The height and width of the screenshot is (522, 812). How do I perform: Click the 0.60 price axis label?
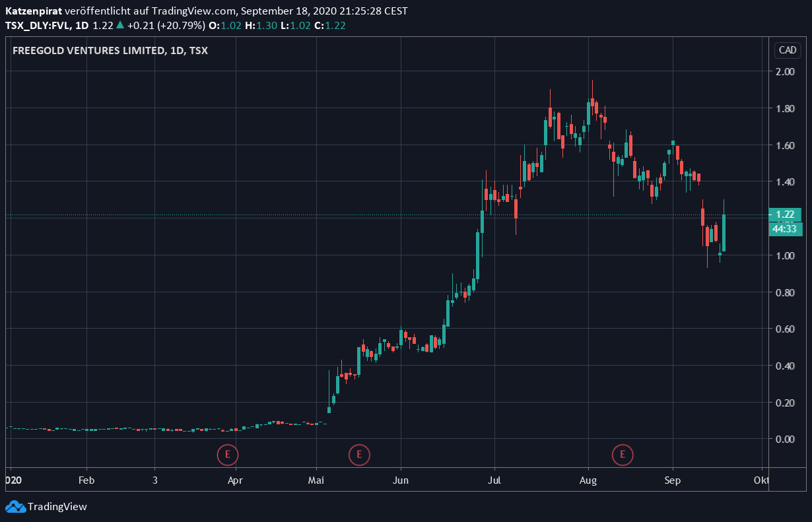click(785, 329)
